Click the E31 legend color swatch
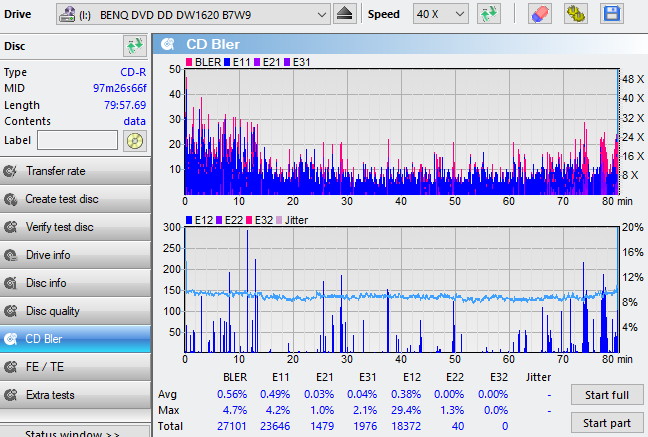The height and width of the screenshot is (437, 648). coord(287,62)
